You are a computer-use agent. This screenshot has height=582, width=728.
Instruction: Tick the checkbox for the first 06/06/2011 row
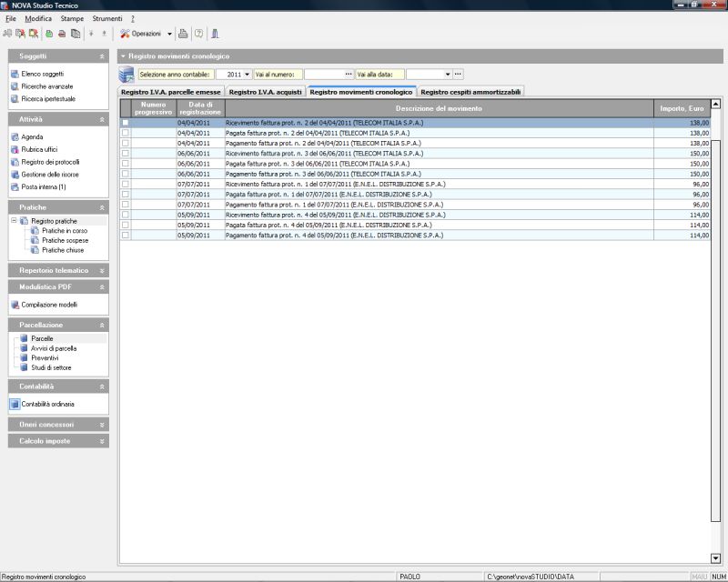126,154
